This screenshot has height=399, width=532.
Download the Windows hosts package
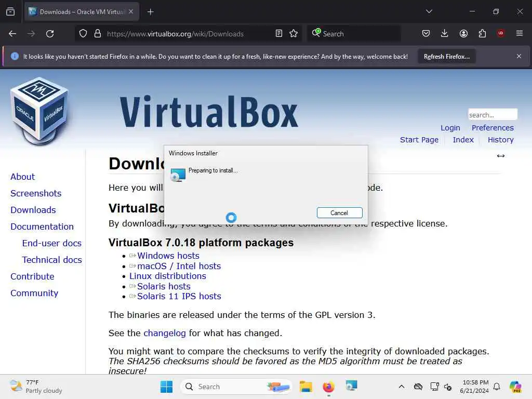point(168,256)
